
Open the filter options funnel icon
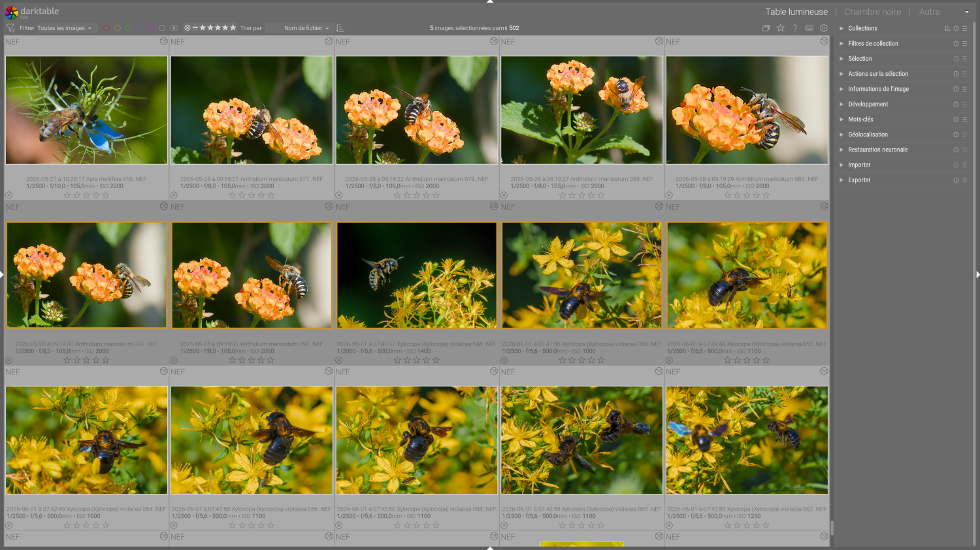[10, 28]
